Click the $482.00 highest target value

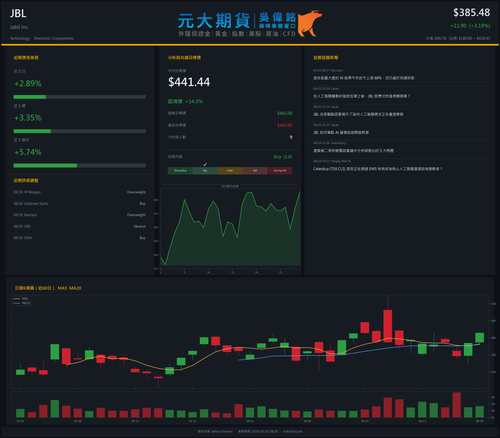pyautogui.click(x=285, y=113)
